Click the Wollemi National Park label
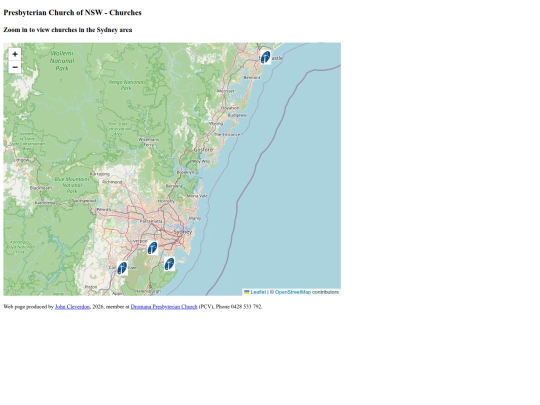 pos(62,61)
